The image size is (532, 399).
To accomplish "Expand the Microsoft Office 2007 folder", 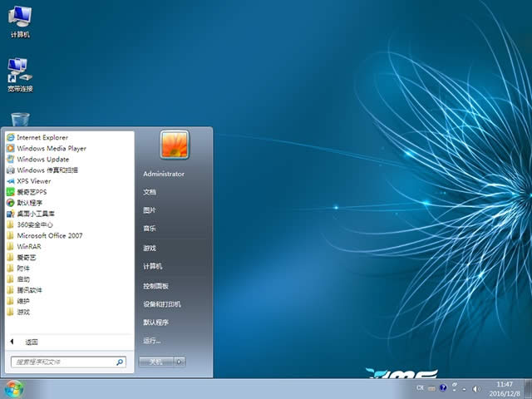I will pyautogui.click(x=49, y=235).
